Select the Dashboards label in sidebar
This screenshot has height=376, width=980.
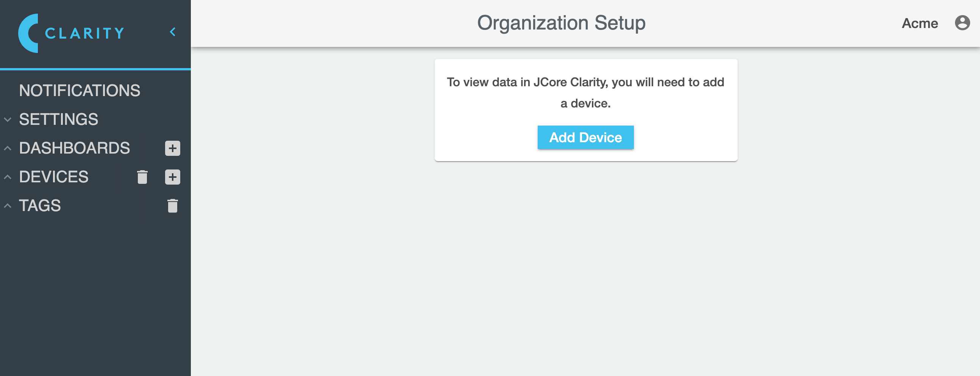pos(75,148)
